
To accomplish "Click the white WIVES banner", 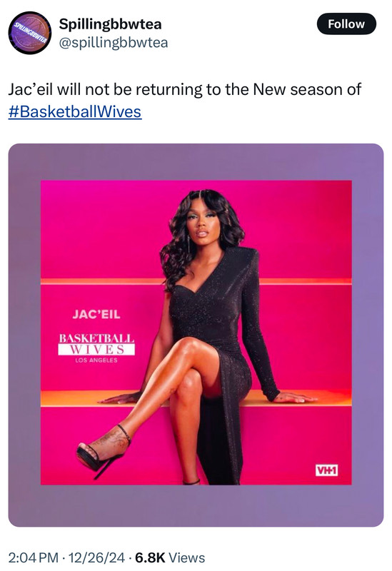I will 96,350.
